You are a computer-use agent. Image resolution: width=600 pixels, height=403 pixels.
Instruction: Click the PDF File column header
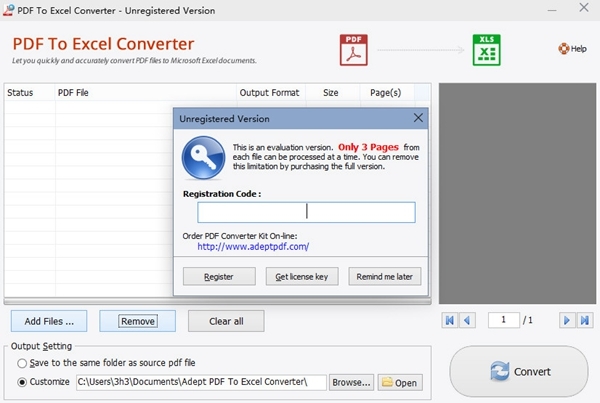click(146, 93)
